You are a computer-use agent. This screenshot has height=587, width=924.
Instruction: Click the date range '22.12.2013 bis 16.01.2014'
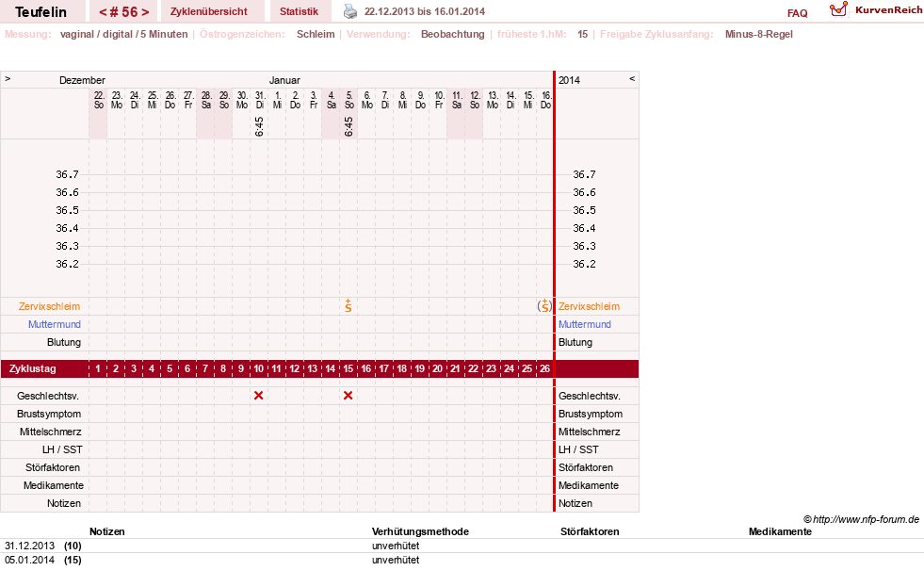click(x=425, y=11)
